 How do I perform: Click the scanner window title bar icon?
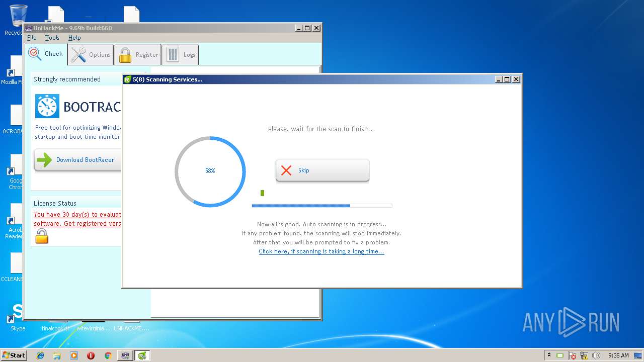click(127, 79)
